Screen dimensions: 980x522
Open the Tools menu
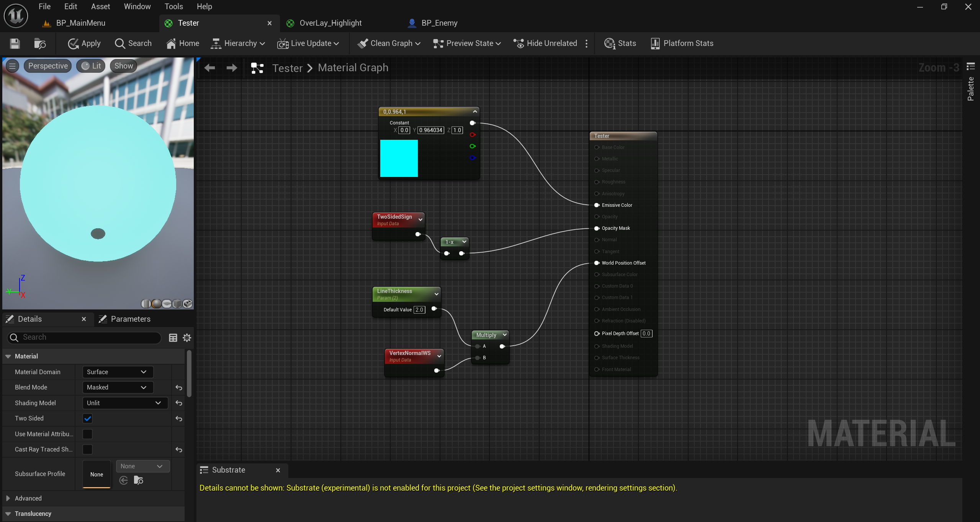(x=173, y=7)
